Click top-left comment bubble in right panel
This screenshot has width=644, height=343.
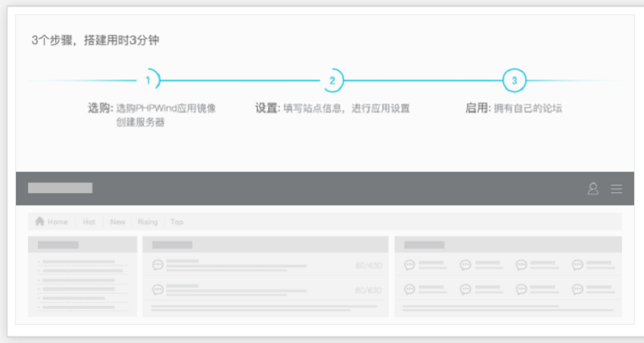(409, 265)
